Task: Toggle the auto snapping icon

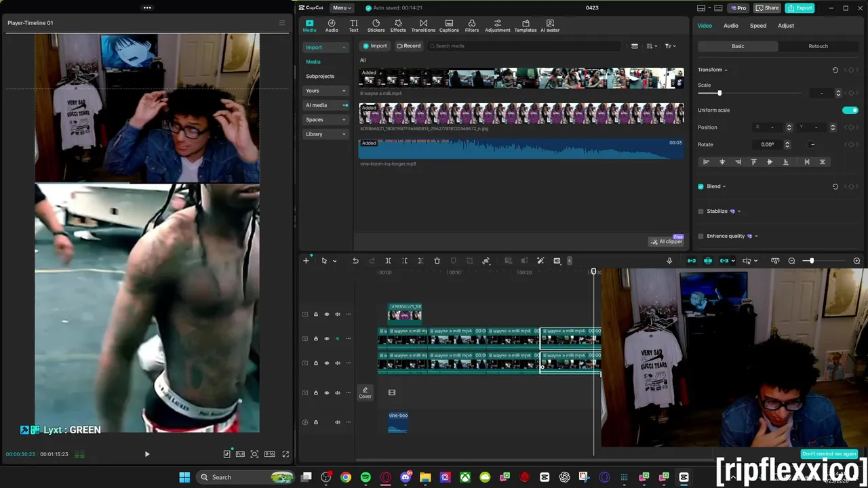Action: (x=708, y=261)
